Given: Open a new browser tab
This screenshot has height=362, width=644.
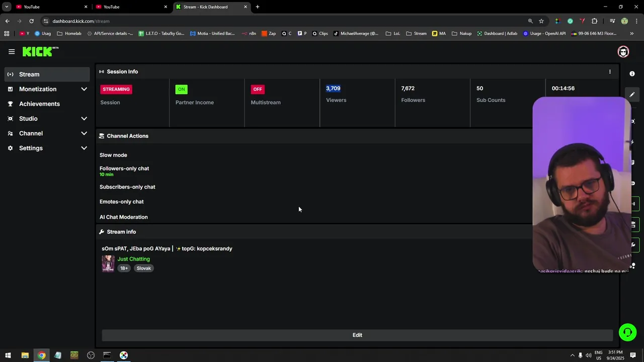Looking at the screenshot, I should 258,7.
